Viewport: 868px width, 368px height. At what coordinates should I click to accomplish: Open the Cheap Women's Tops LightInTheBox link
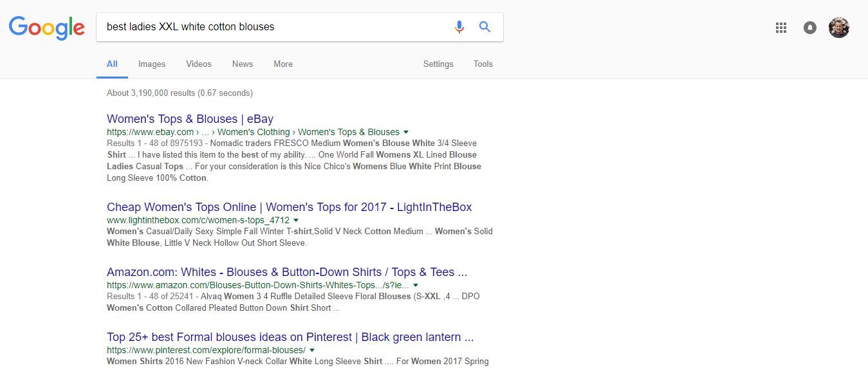tap(289, 207)
